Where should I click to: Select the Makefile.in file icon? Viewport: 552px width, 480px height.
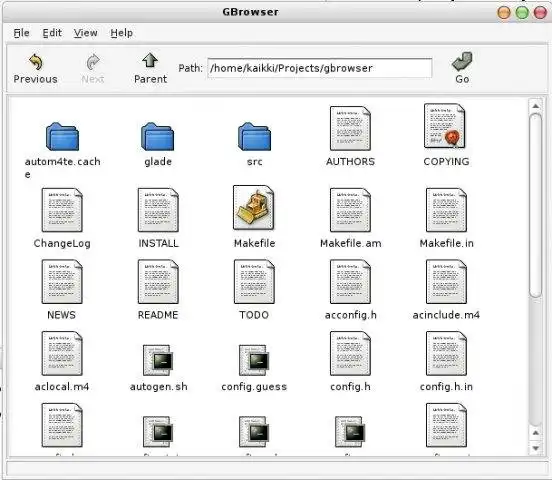coord(446,210)
